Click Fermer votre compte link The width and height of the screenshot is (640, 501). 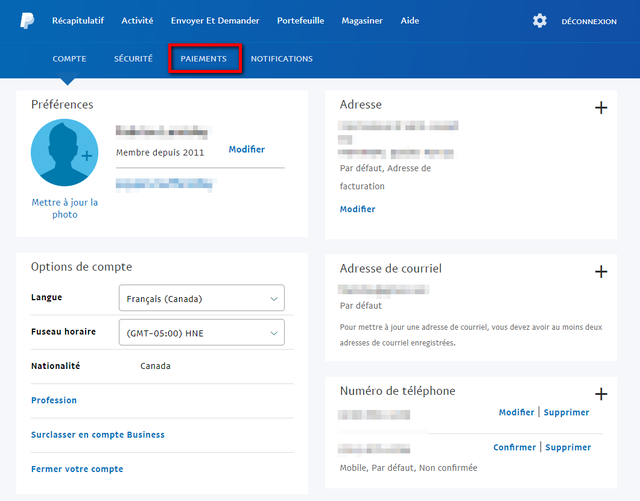77,469
